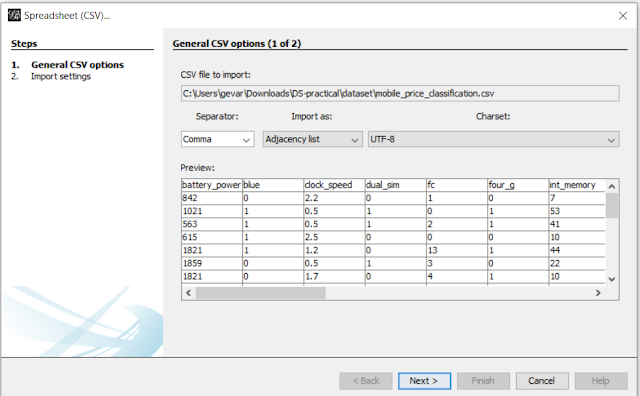Click the clock_speed cell 1.2
The width and height of the screenshot is (640, 396).
[334, 250]
